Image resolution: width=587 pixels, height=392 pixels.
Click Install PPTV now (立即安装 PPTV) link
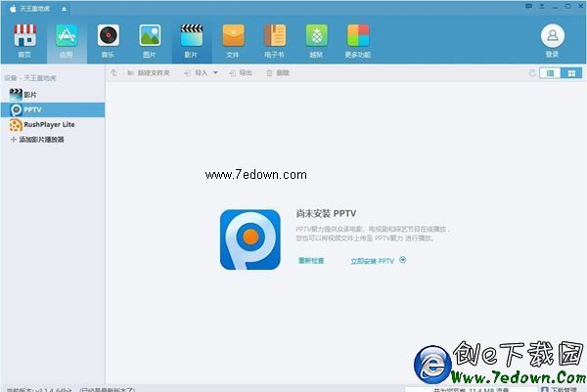click(x=373, y=261)
